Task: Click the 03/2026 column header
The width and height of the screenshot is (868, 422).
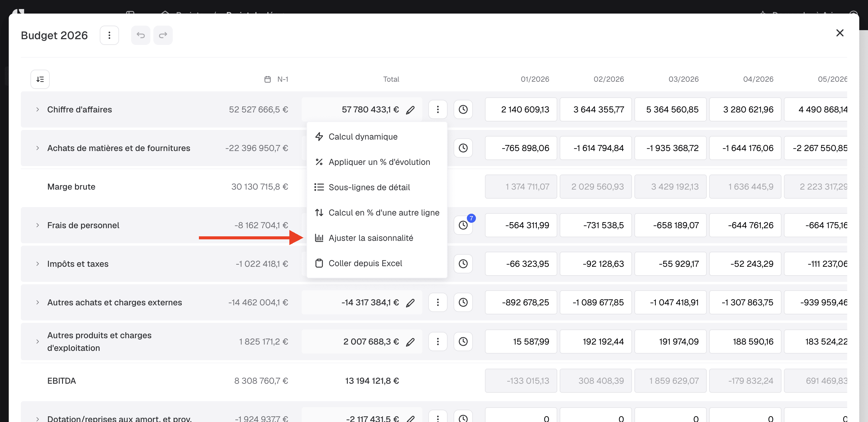Action: point(683,79)
